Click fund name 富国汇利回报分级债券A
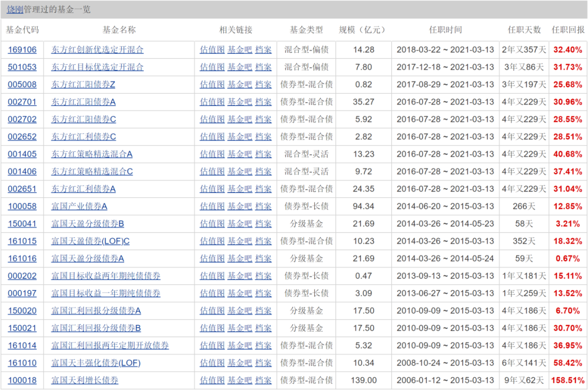 (x=96, y=311)
